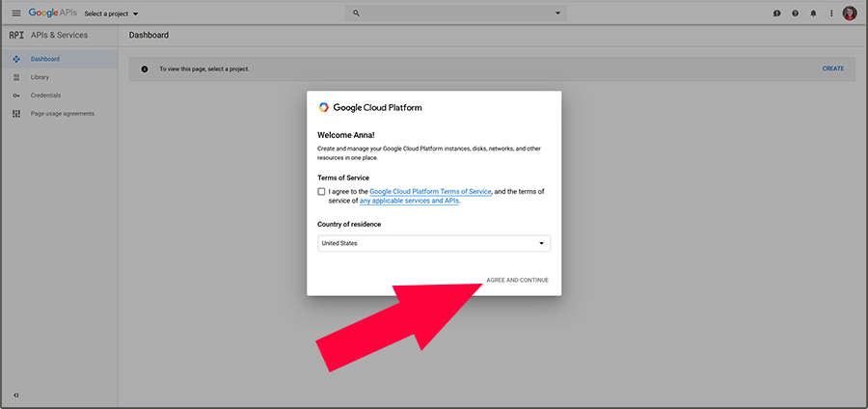The height and width of the screenshot is (409, 868).
Task: Click the Page usage agreements icon
Action: point(16,114)
